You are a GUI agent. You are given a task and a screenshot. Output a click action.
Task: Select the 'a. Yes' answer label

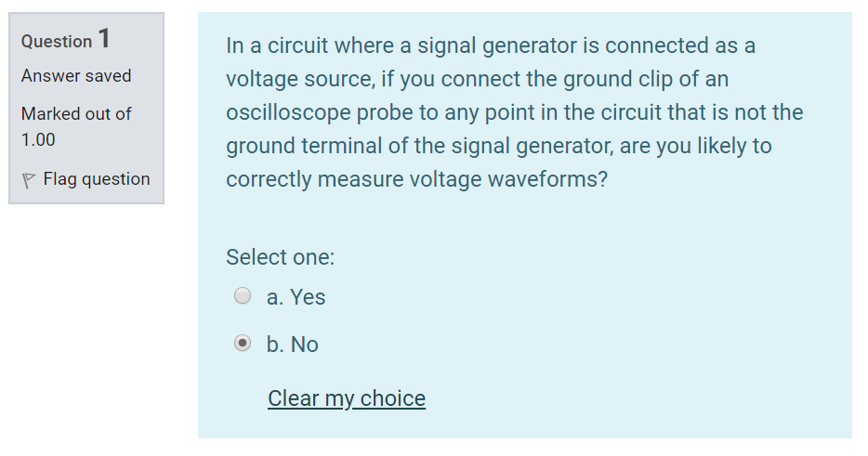(x=296, y=297)
